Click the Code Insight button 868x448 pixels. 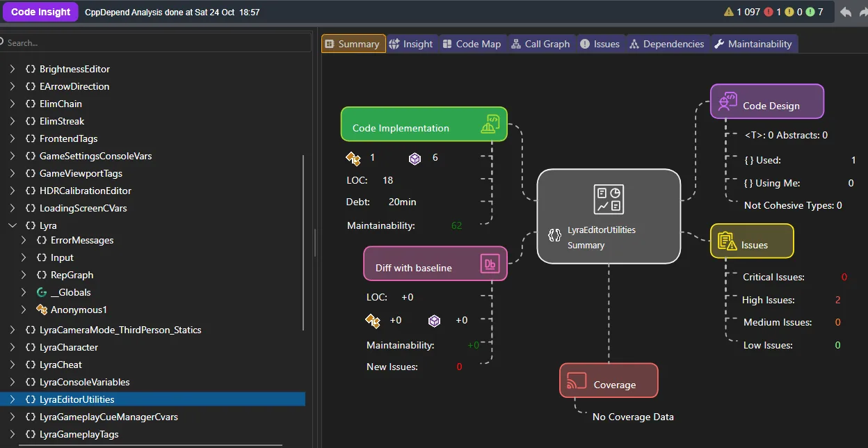click(x=40, y=12)
